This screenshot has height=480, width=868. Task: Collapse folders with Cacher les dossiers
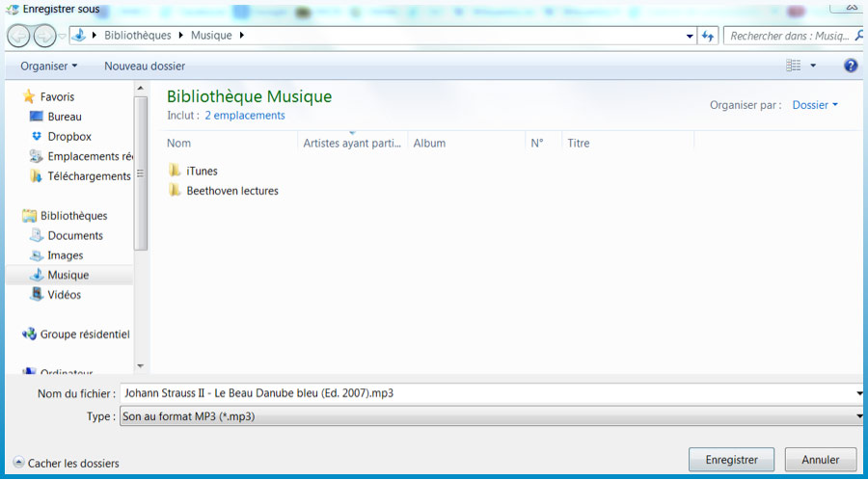66,464
